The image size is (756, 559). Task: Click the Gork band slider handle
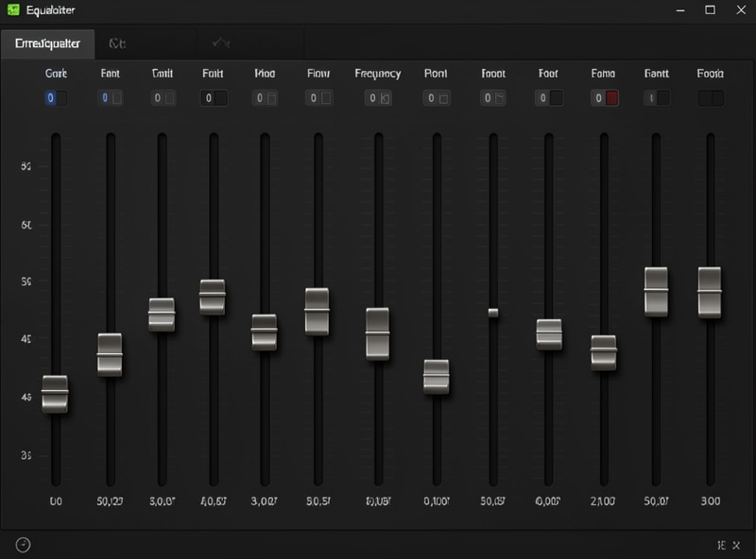pyautogui.click(x=55, y=394)
